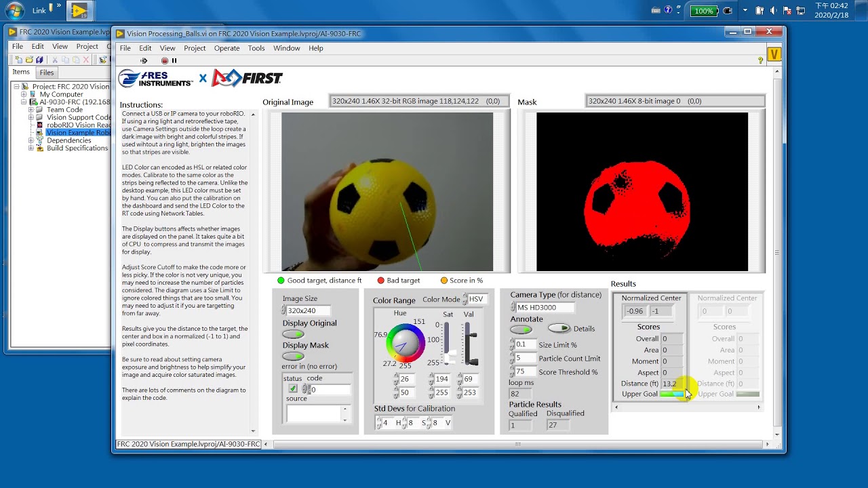868x488 pixels.
Task: Click the taskbar clock showing 02:42
Action: coord(831,10)
